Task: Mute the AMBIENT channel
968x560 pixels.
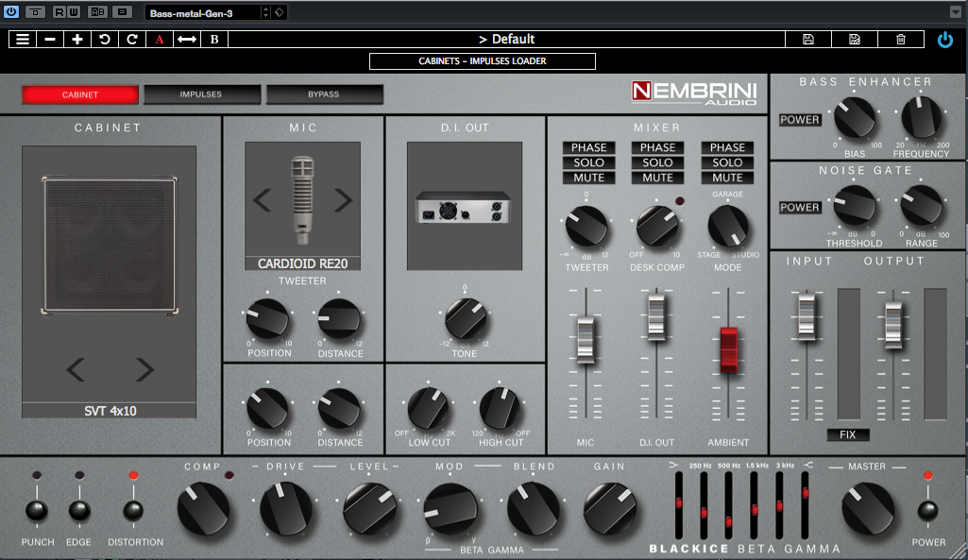Action: point(726,178)
